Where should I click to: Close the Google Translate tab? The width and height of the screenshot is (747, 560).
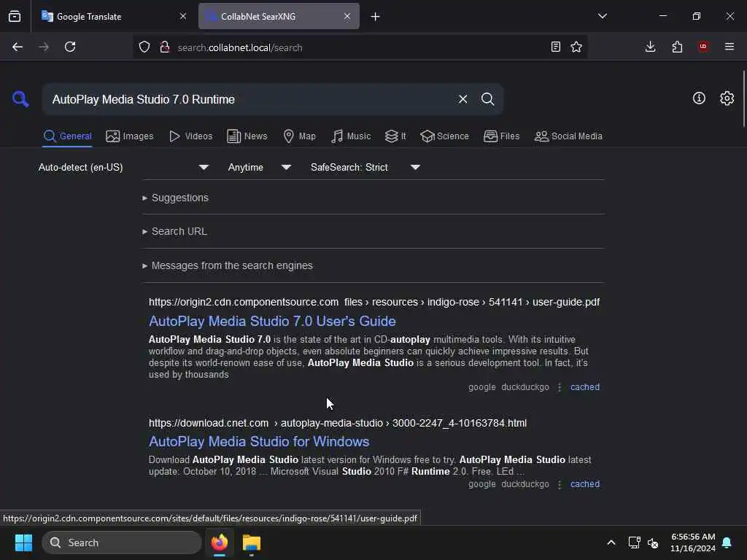point(183,16)
